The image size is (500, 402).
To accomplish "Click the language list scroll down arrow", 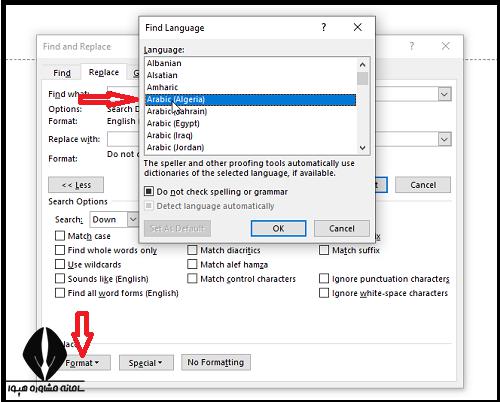I will click(x=363, y=148).
